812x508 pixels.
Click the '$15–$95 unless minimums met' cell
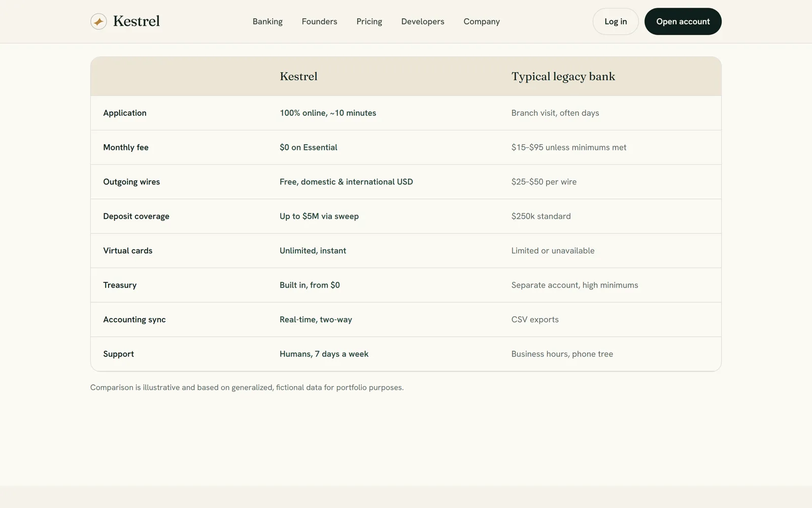(x=569, y=147)
